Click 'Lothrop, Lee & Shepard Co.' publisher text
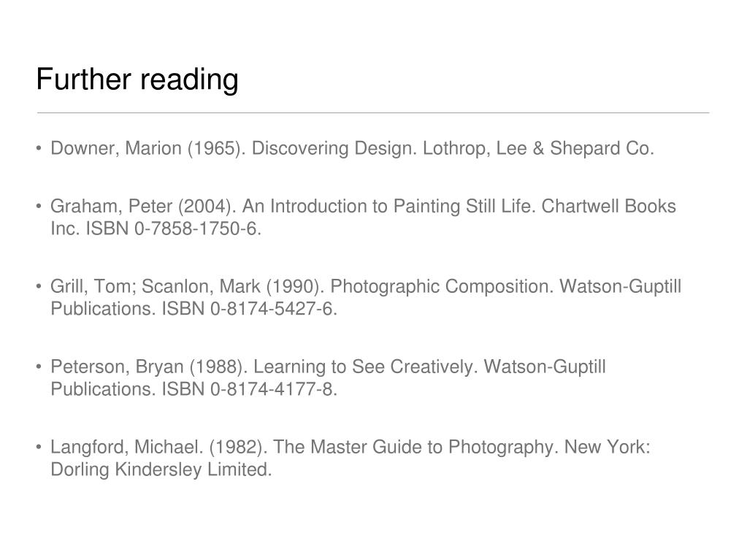This screenshot has width=747, height=560. tap(538, 148)
